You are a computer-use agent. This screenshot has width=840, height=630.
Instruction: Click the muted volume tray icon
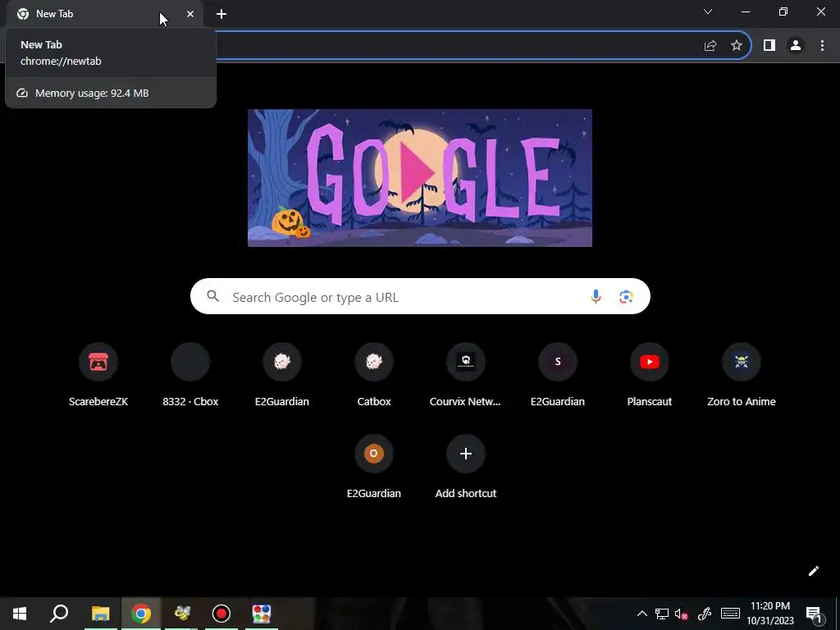click(682, 614)
